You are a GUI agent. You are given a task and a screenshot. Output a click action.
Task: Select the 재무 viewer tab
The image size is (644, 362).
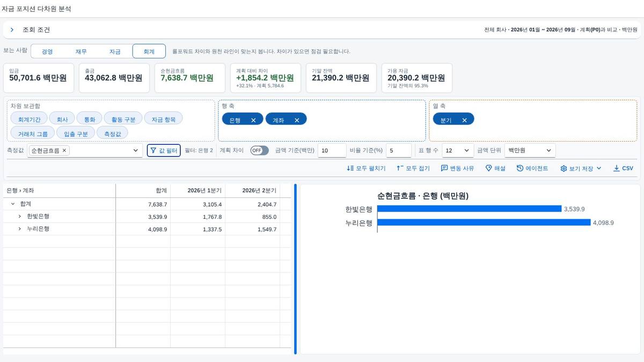click(81, 51)
